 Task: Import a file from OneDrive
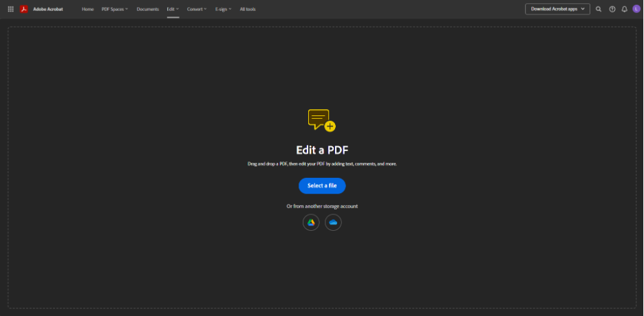coord(333,222)
